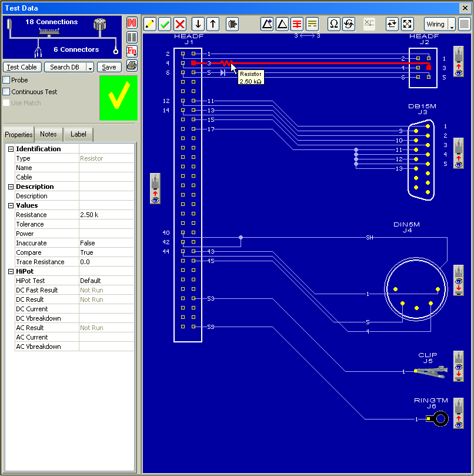Click the resistor symbol on wire 3
The height and width of the screenshot is (476, 474).
pos(226,63)
